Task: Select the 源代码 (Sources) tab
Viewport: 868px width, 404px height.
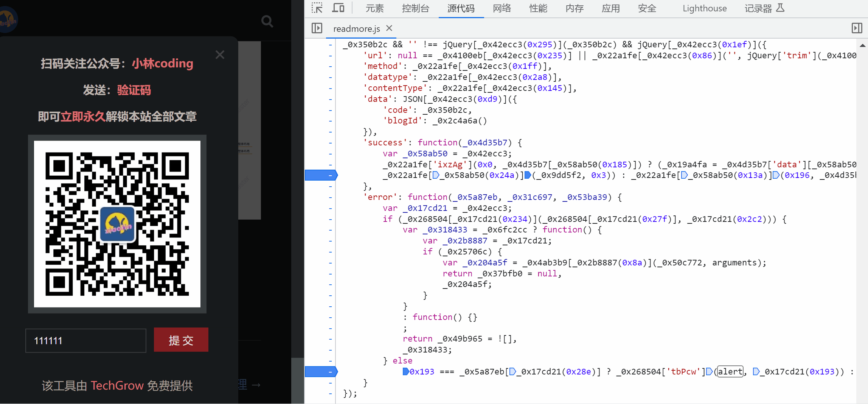Action: tap(461, 8)
